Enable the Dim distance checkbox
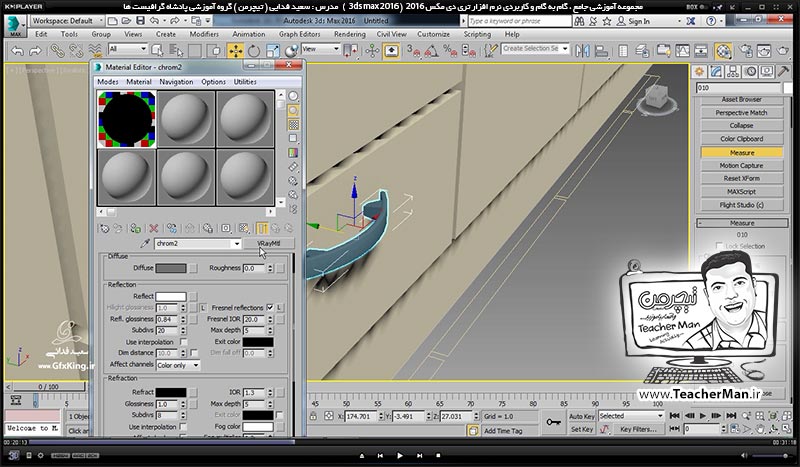This screenshot has height=467, width=800. coord(194,353)
